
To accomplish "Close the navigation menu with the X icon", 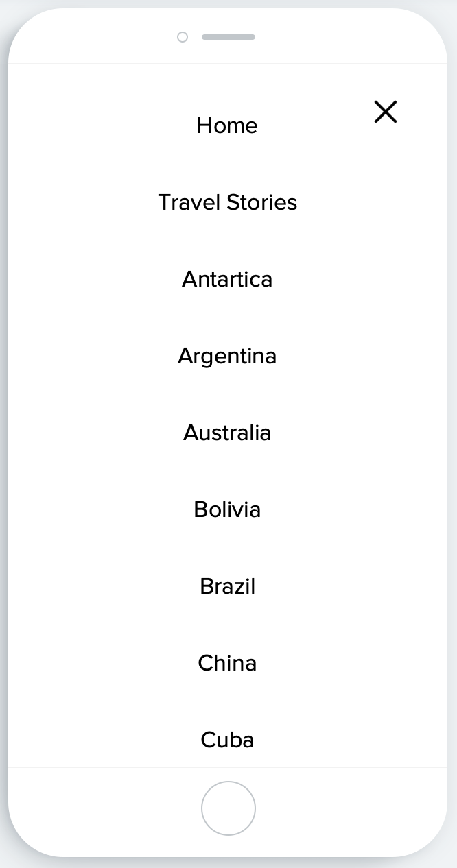I will point(385,112).
